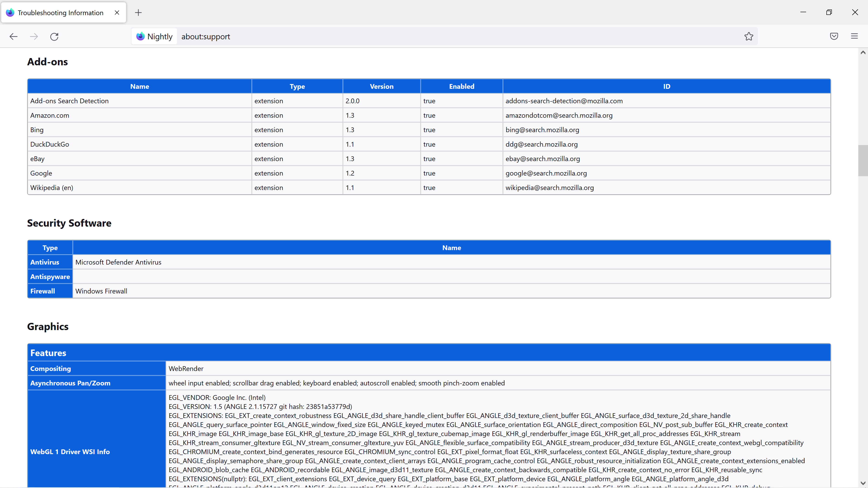Click the Antispyware row label

tap(50, 277)
